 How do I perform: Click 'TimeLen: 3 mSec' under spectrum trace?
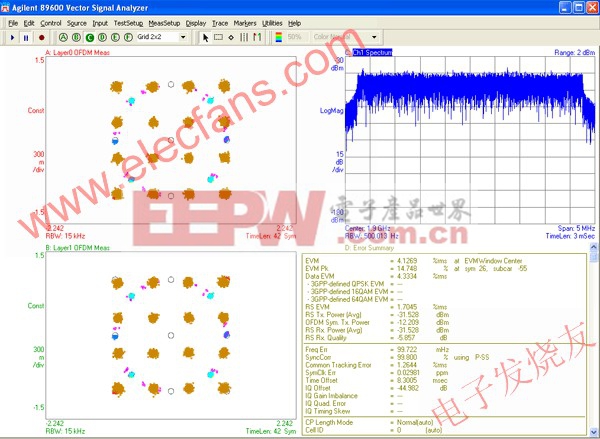point(570,236)
